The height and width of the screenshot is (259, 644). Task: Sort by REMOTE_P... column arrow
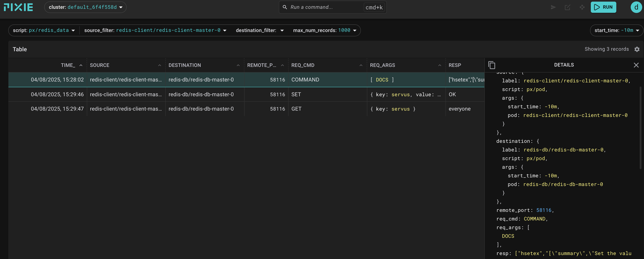coord(282,65)
